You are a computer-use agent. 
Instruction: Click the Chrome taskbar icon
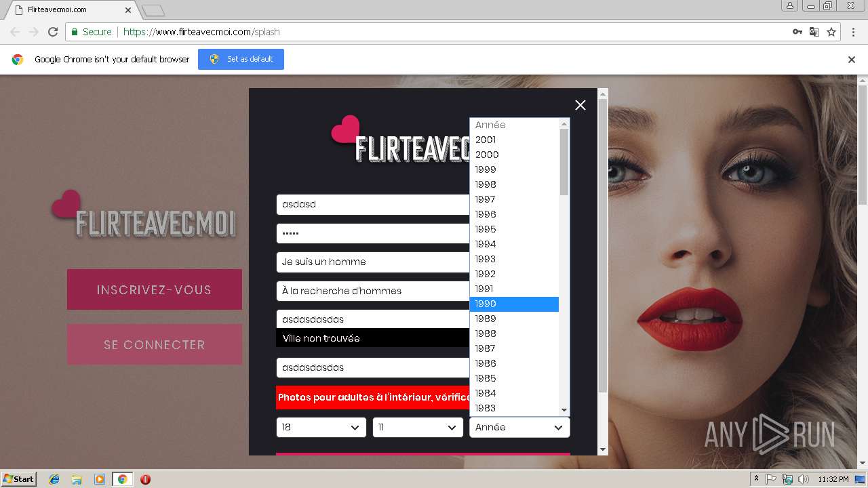pyautogui.click(x=122, y=479)
